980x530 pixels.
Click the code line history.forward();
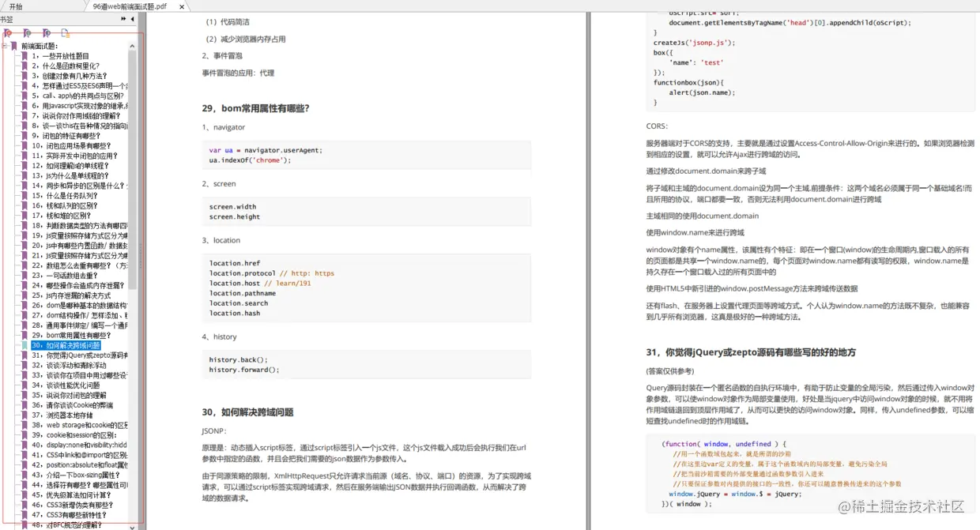244,370
